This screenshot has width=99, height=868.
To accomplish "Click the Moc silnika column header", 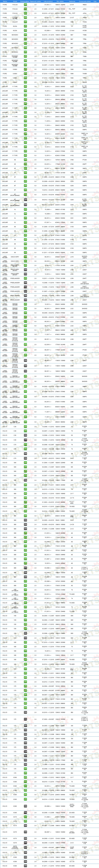I will coord(60,1).
